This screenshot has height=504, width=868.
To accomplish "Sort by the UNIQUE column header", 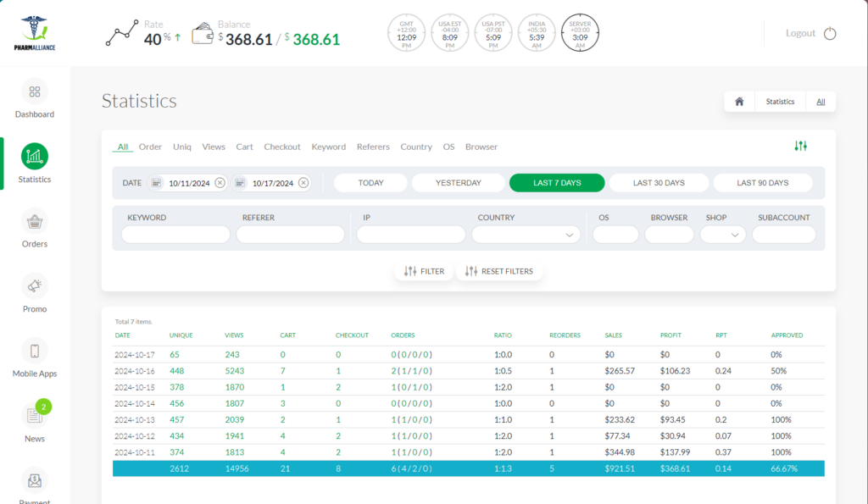I will pos(181,335).
